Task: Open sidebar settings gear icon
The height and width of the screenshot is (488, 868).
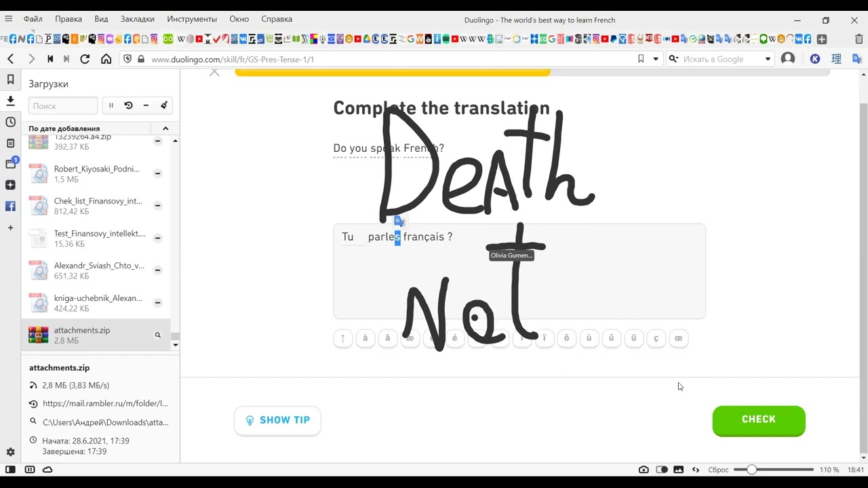Action: coord(10,452)
